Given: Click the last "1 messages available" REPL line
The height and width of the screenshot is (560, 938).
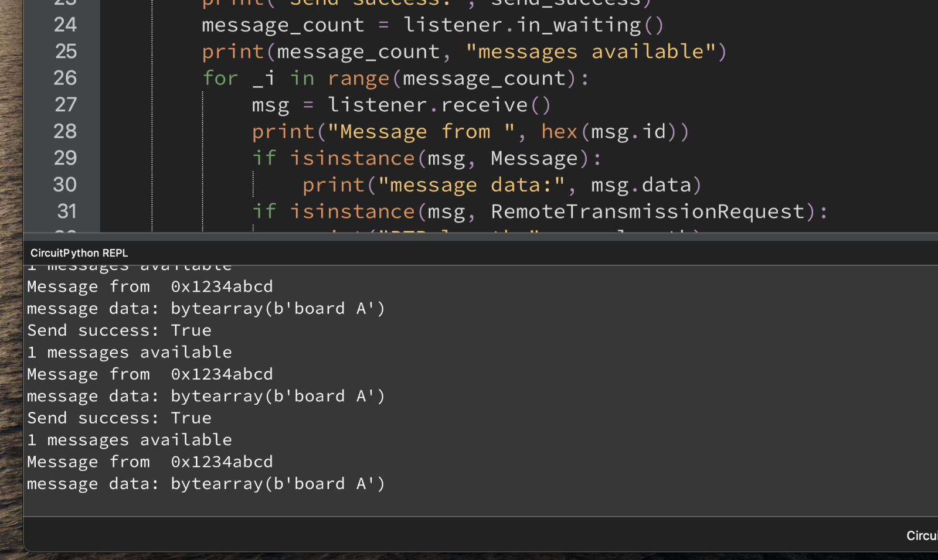Looking at the screenshot, I should click(x=130, y=440).
